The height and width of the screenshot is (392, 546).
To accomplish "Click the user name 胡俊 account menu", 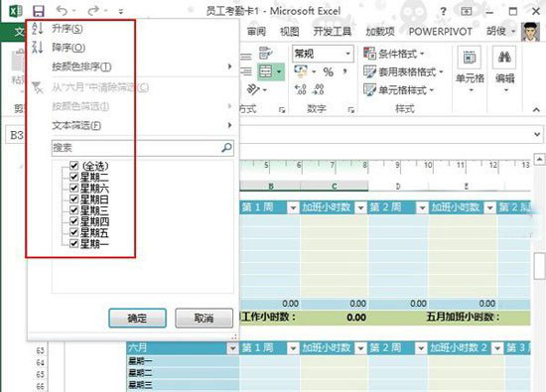I will coord(500,32).
